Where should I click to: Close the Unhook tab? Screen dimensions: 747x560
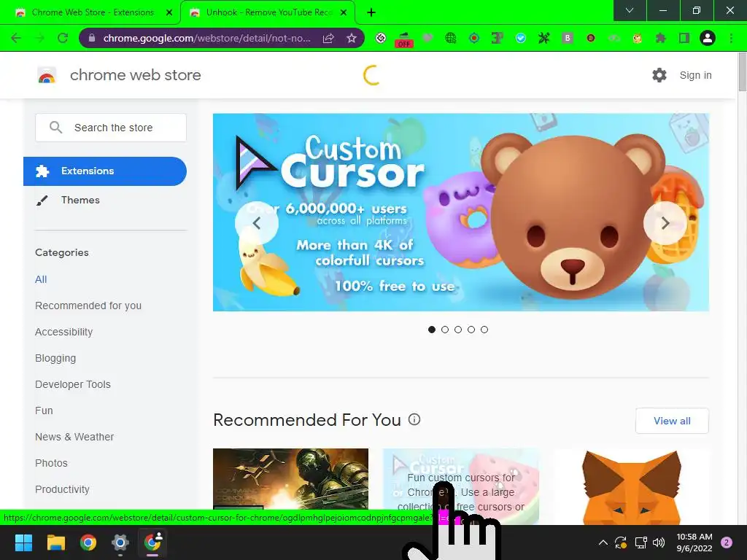click(344, 13)
